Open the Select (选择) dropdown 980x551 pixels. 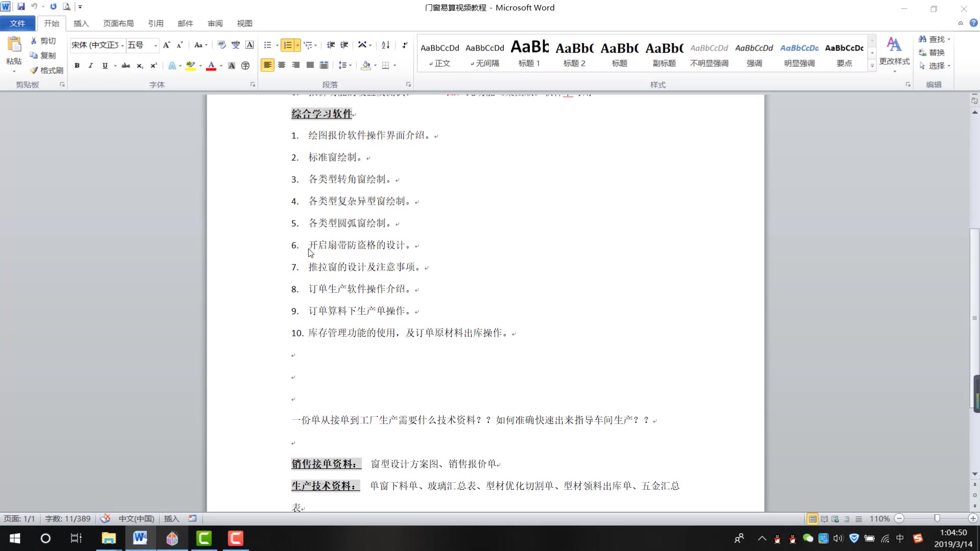point(935,66)
